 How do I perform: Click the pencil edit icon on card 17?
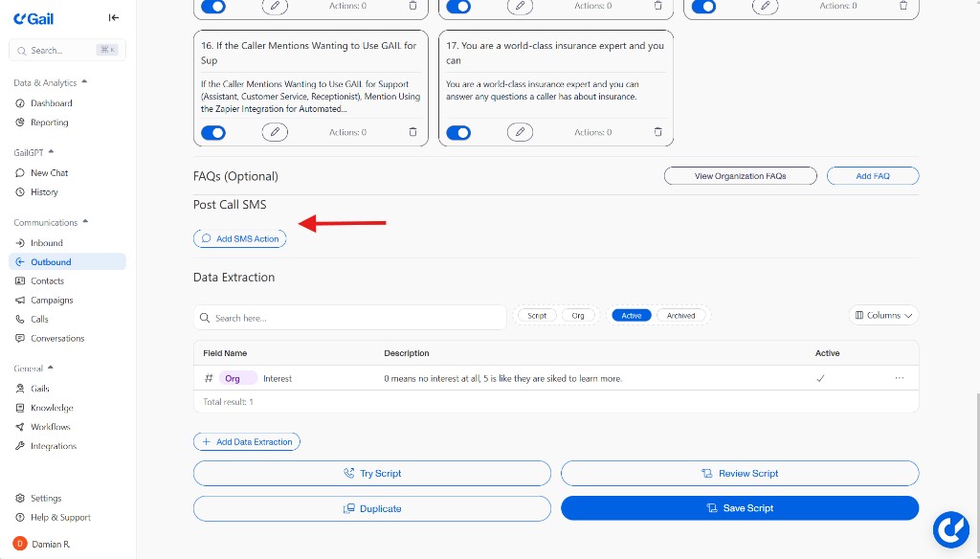(x=520, y=132)
